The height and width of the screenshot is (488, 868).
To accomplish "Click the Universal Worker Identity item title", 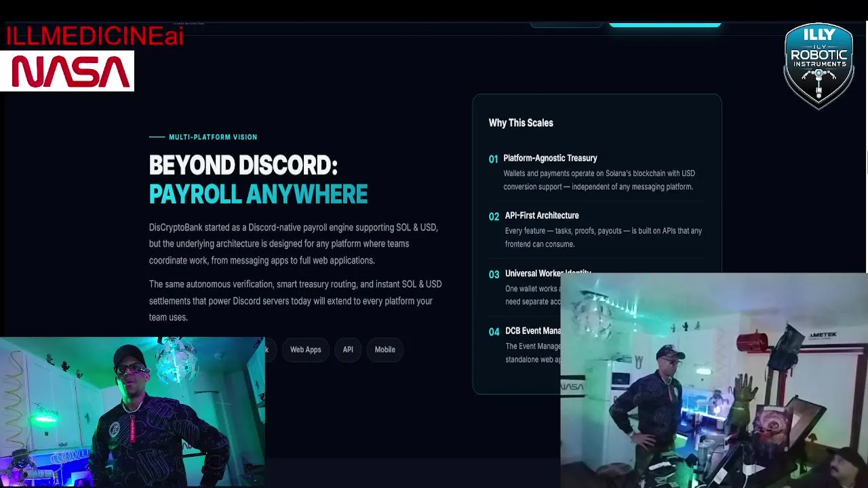I will pos(548,273).
